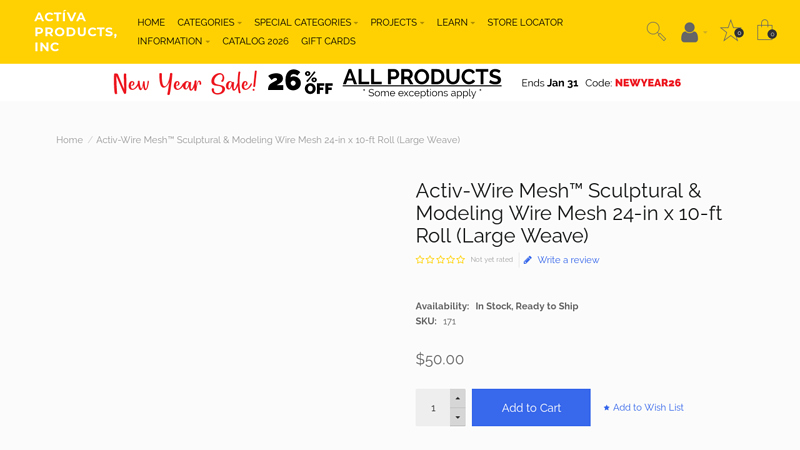
Task: Open the search magnifier icon
Action: (655, 31)
